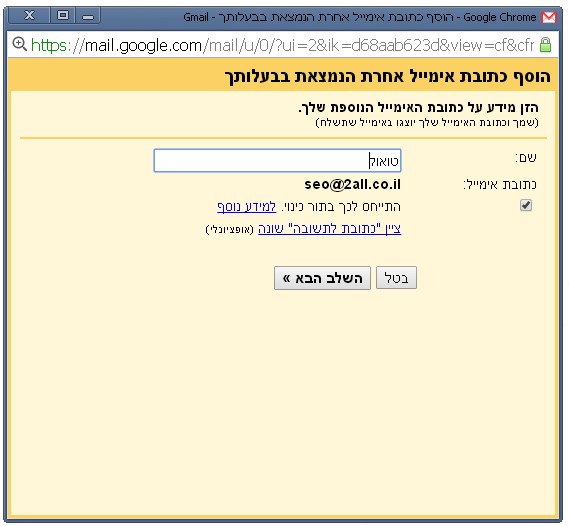Screen dimensions: 569x526
Task: Click the 'ציין כתובת לתשובה שונה' link
Action: [x=329, y=229]
